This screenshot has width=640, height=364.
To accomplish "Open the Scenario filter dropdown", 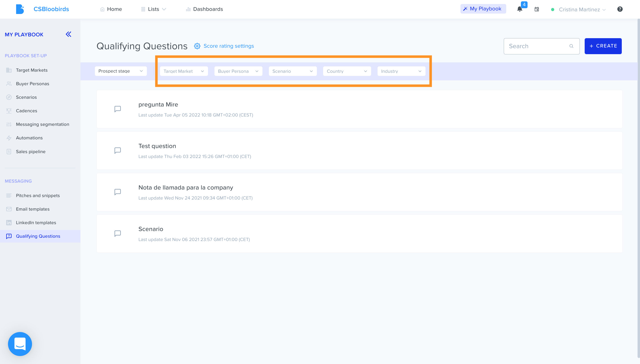I will click(x=293, y=71).
